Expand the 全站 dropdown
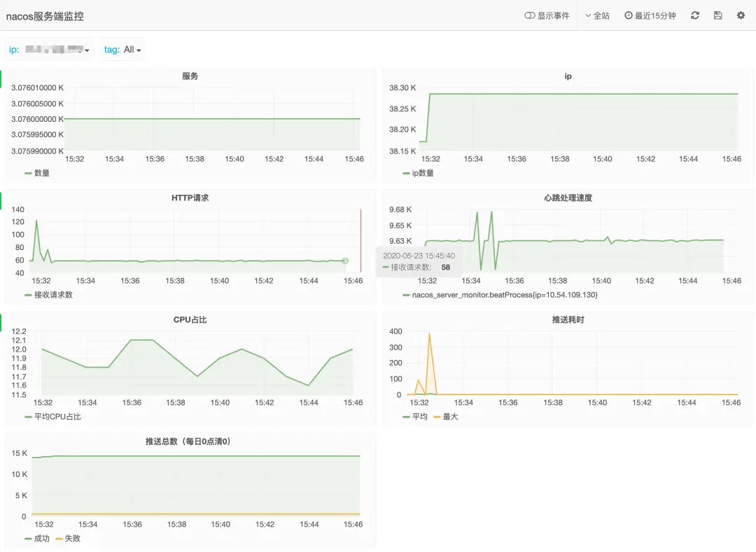This screenshot has width=756, height=552. click(x=597, y=15)
